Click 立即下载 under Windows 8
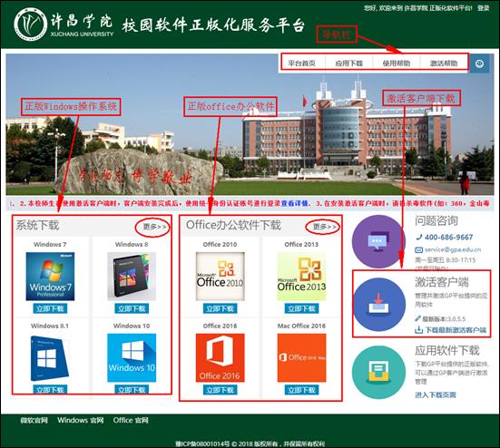The width and height of the screenshot is (500, 448). click(x=132, y=308)
